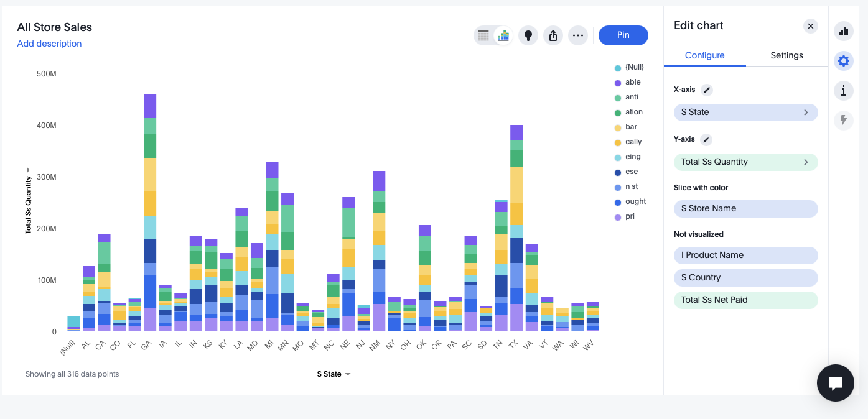This screenshot has height=419, width=868.
Task: Click the gear settings icon in sidebar
Action: [843, 61]
